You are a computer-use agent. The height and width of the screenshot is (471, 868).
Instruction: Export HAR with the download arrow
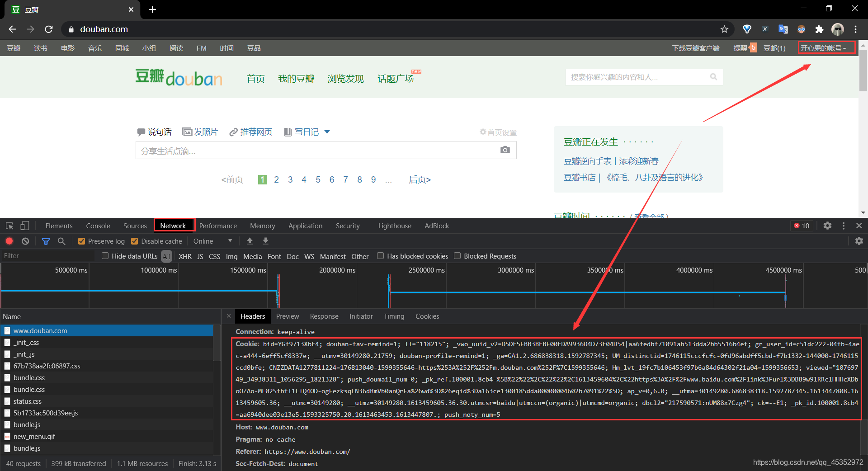tap(266, 241)
